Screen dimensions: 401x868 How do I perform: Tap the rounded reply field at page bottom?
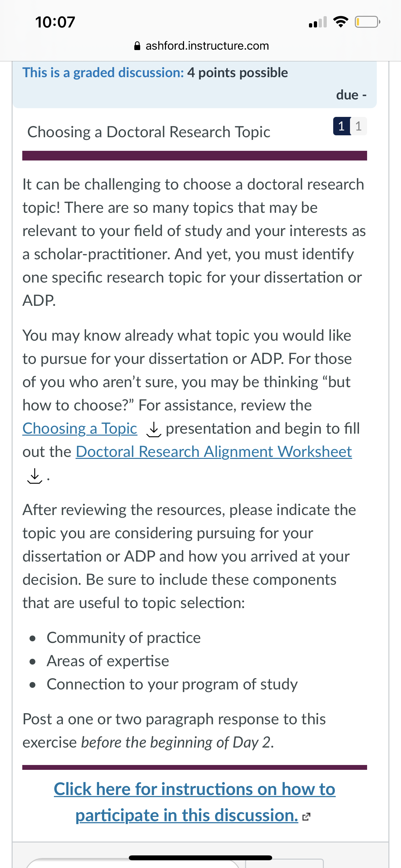pyautogui.click(x=133, y=863)
